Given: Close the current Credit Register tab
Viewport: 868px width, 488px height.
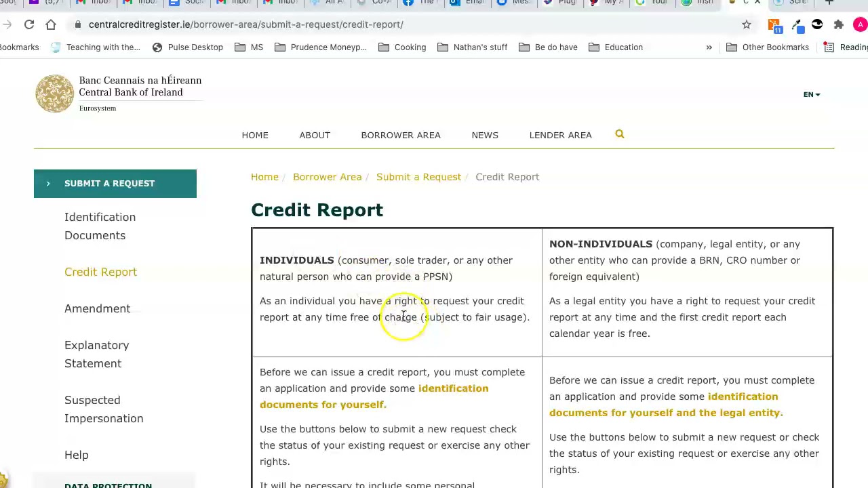Looking at the screenshot, I should tap(757, 2).
